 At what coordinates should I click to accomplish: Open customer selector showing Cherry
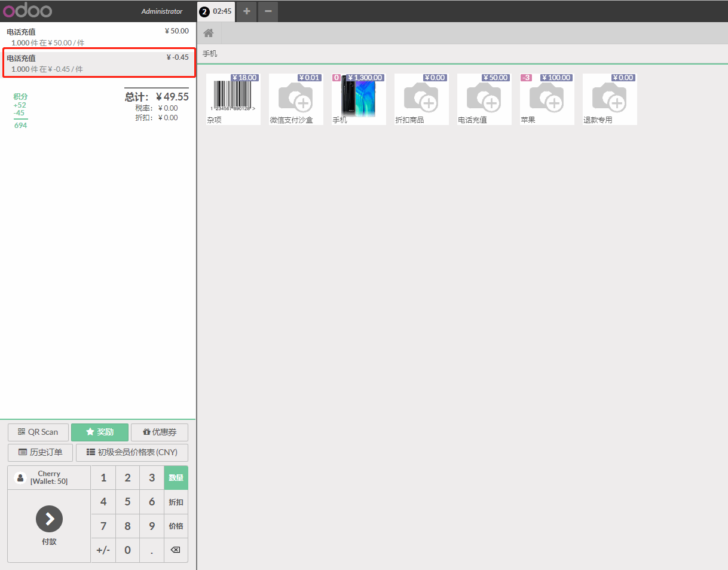coord(49,477)
